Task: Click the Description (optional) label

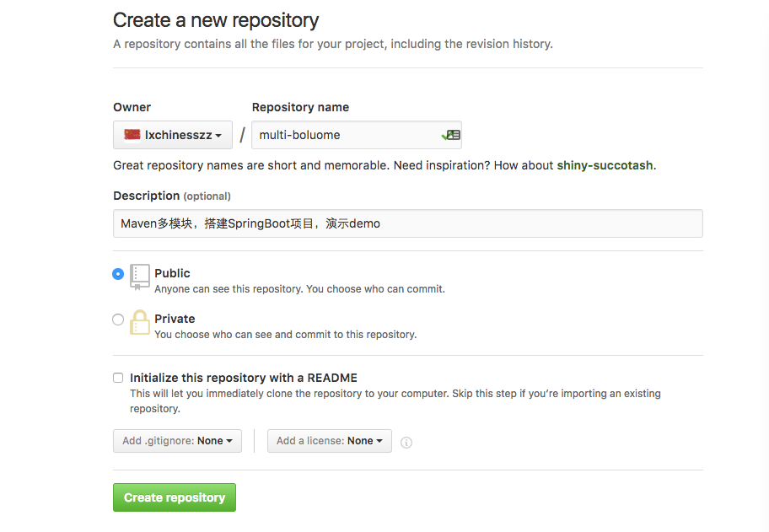Action: click(172, 196)
